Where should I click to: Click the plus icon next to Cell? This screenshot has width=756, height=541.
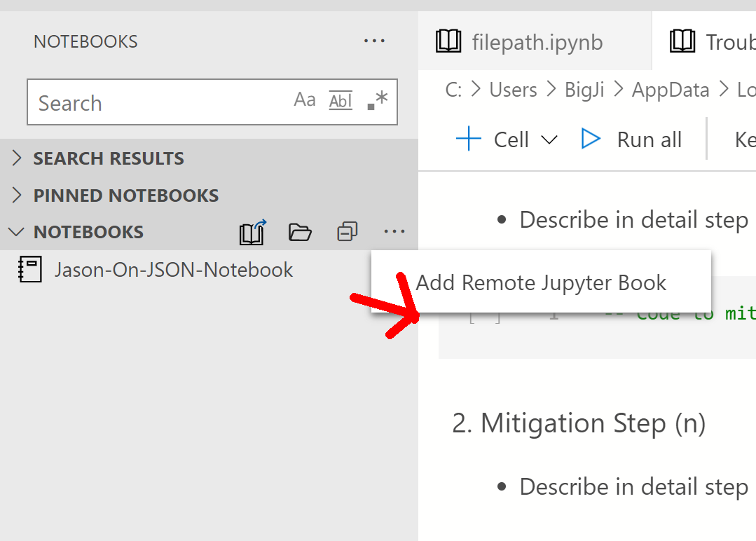pyautogui.click(x=468, y=139)
